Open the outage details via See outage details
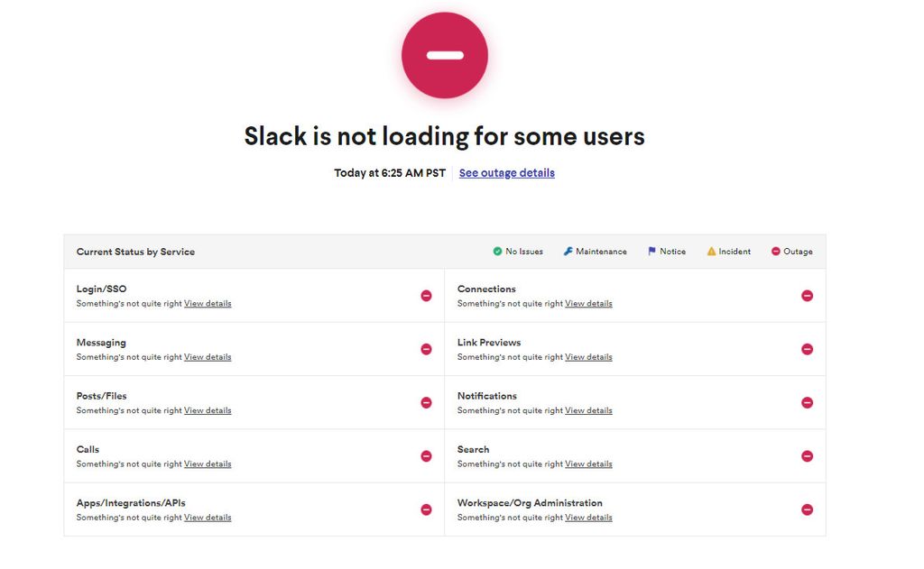The image size is (924, 569). pos(506,172)
